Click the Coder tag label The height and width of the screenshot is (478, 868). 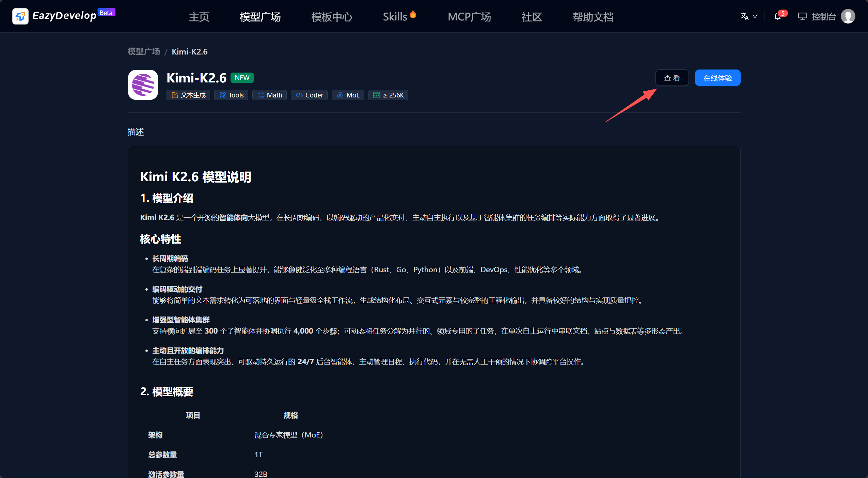[x=314, y=95]
